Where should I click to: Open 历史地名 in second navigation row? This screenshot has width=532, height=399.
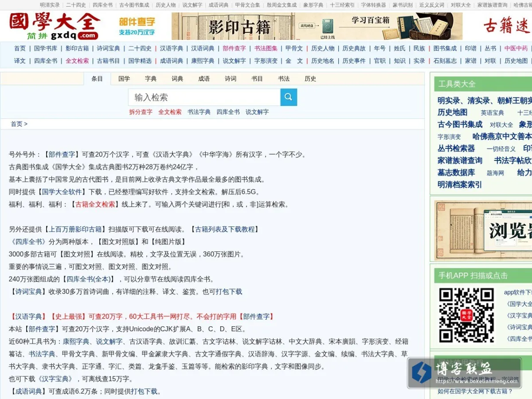(323, 61)
